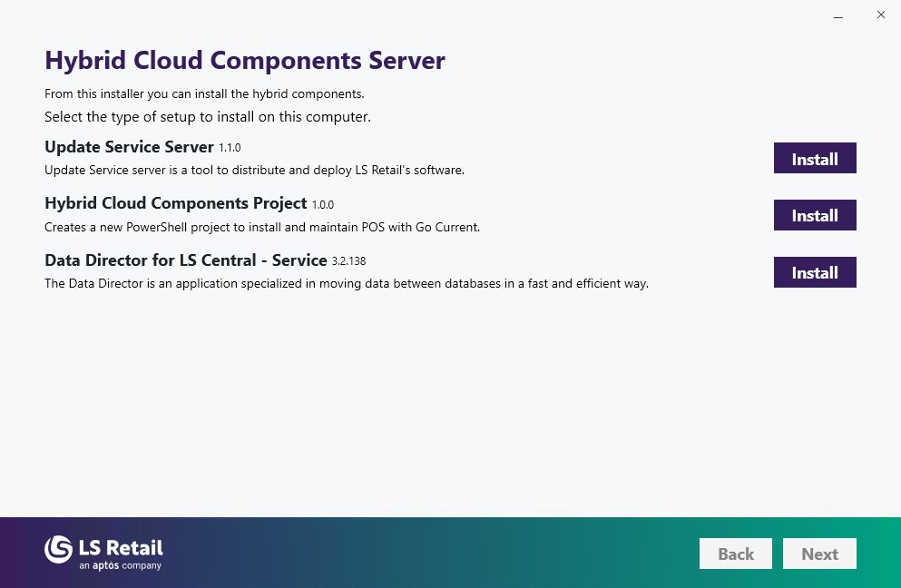Click the Hybrid Cloud Components Server heading
Image resolution: width=901 pixels, height=588 pixels.
coord(245,61)
